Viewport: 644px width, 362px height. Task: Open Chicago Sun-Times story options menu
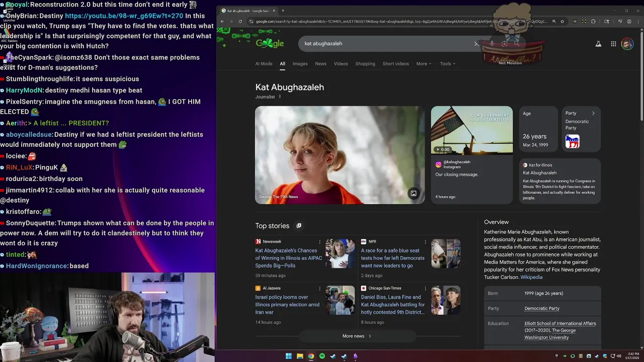pyautogui.click(x=425, y=289)
